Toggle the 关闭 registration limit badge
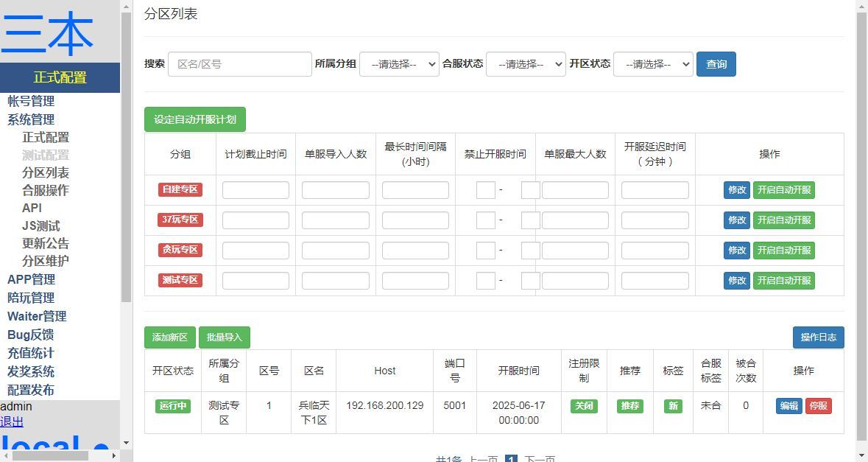 583,406
